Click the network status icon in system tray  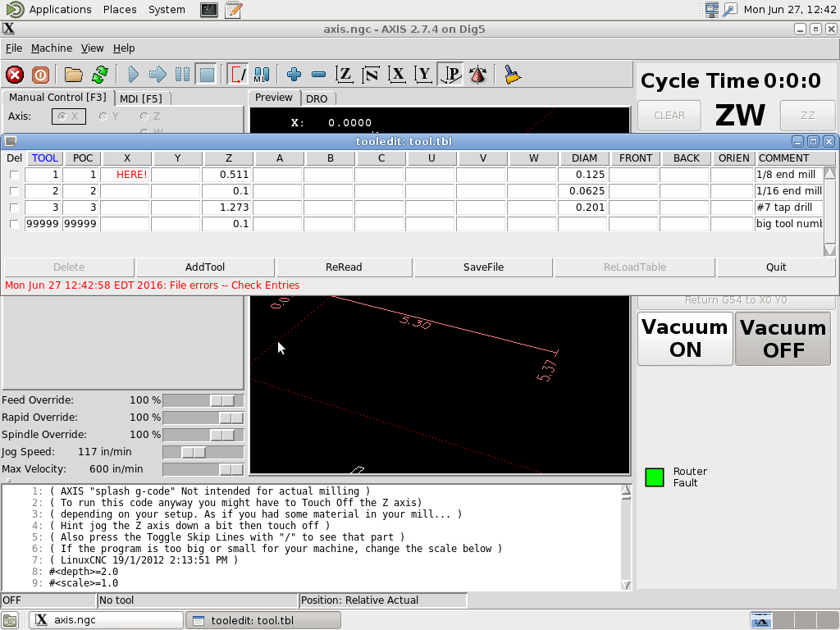click(711, 10)
